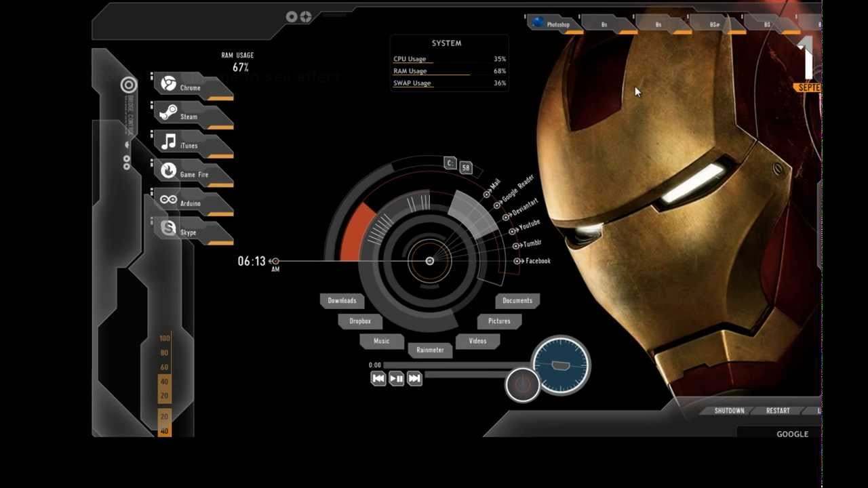Open the Google Reader link
The height and width of the screenshot is (488, 868).
[x=515, y=190]
